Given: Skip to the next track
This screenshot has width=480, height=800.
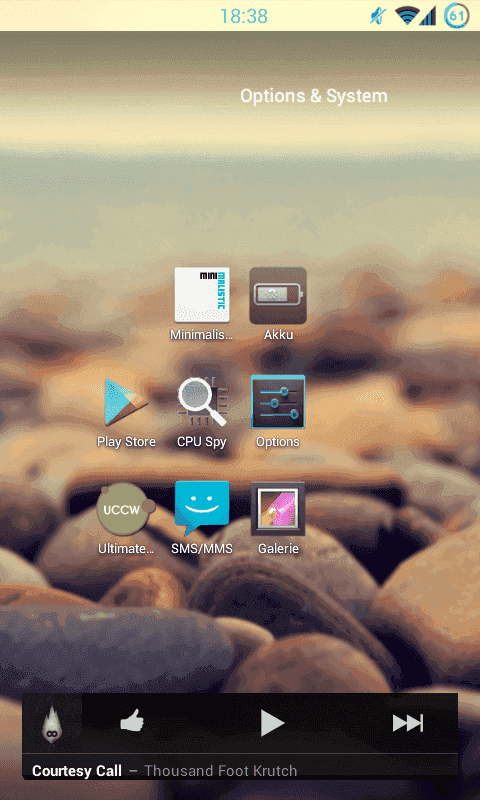Looking at the screenshot, I should click(x=408, y=723).
